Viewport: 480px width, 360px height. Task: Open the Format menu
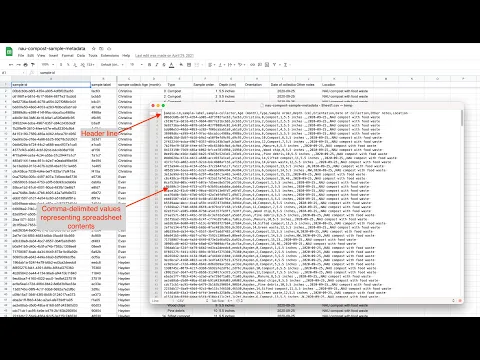tap(67, 56)
